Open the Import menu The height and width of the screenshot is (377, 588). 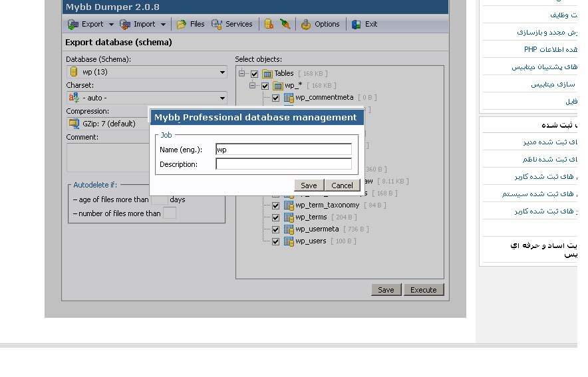(143, 24)
